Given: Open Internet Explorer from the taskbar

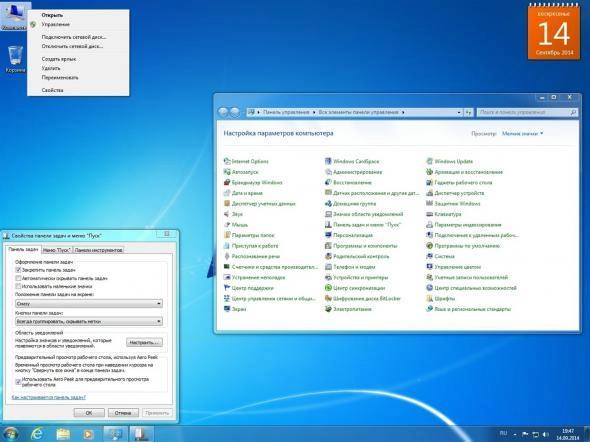Looking at the screenshot, I should (x=37, y=434).
